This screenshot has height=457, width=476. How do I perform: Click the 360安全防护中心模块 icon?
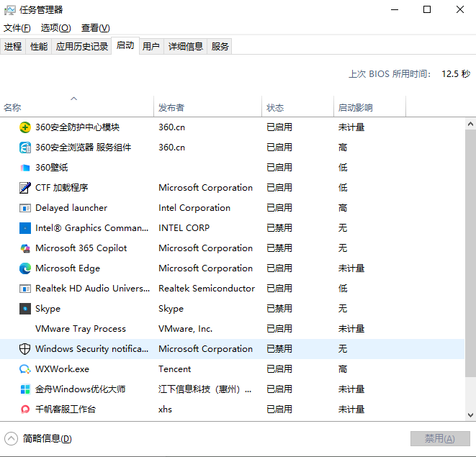click(x=25, y=127)
